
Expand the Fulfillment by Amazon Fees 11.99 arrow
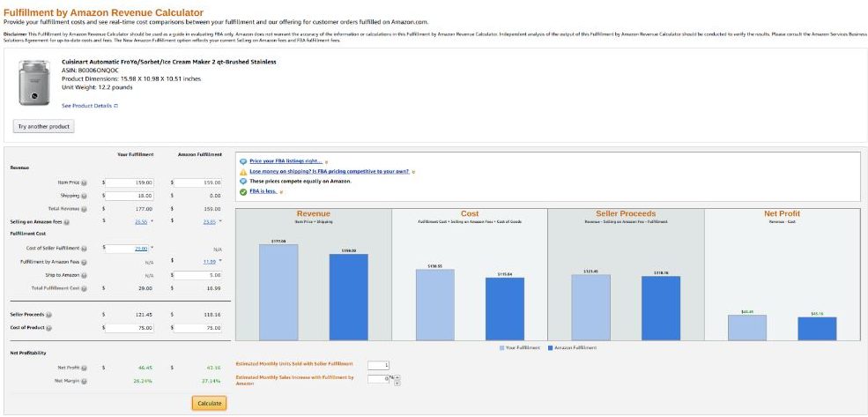(x=220, y=261)
